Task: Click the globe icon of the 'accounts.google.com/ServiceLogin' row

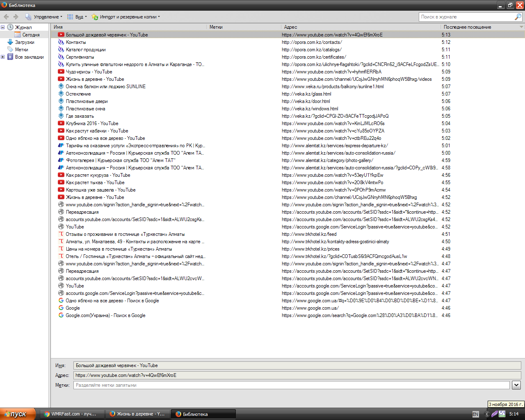Action: pos(61,293)
